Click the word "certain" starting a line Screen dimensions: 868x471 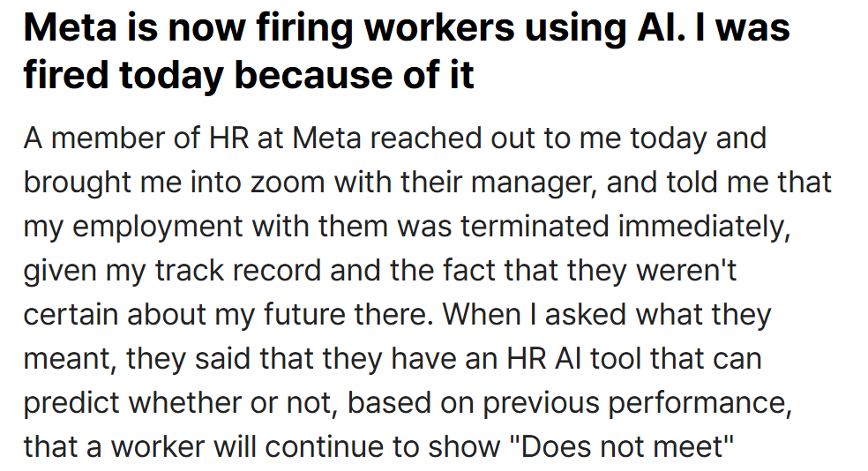71,314
